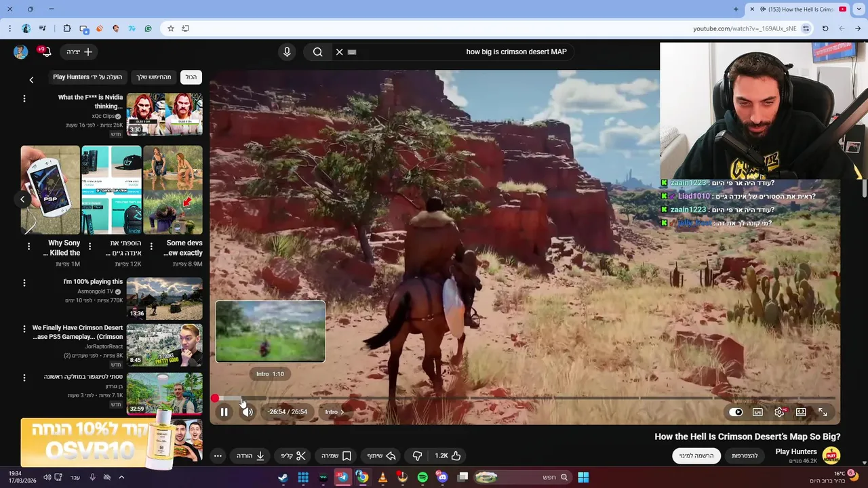Open options for Why Sony Killed short
The width and height of the screenshot is (868, 488).
pyautogui.click(x=28, y=246)
